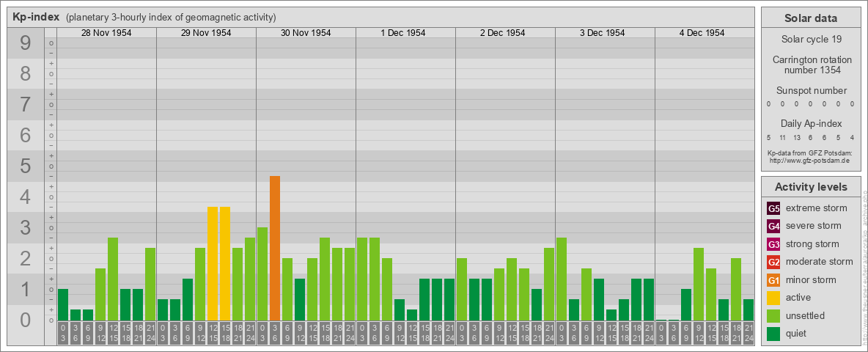Click the 0-3 hour label under 28 Nov 1954

[63, 334]
